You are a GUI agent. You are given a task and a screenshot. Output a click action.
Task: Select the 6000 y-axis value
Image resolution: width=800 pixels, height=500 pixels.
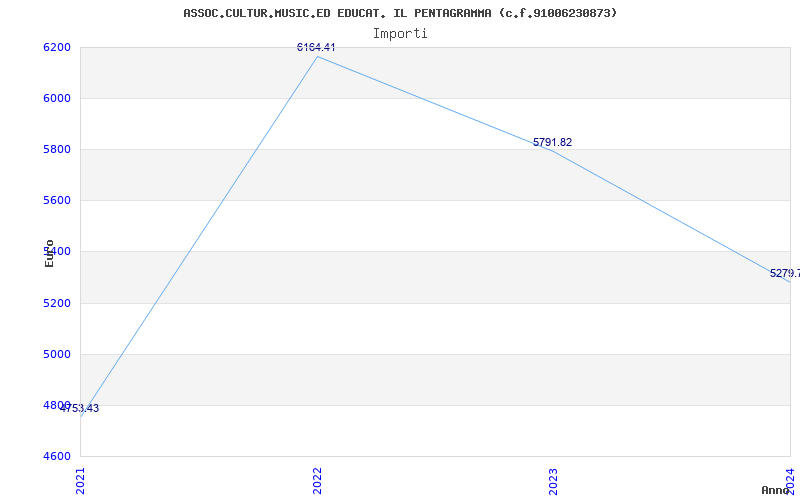coord(57,98)
